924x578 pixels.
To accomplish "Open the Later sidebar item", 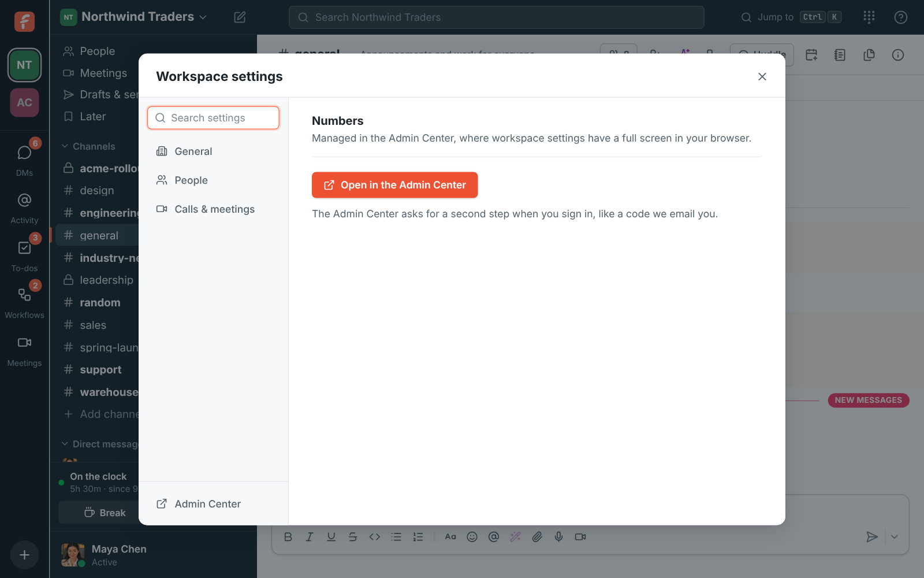I will pyautogui.click(x=97, y=117).
